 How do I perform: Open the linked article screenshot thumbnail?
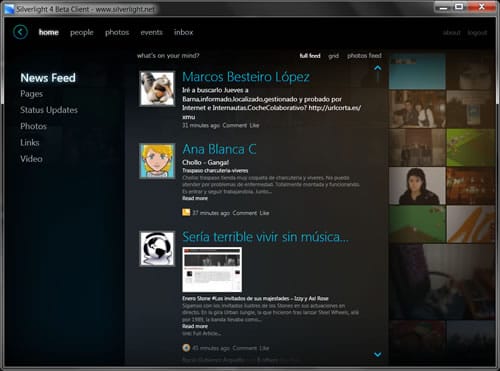212,270
